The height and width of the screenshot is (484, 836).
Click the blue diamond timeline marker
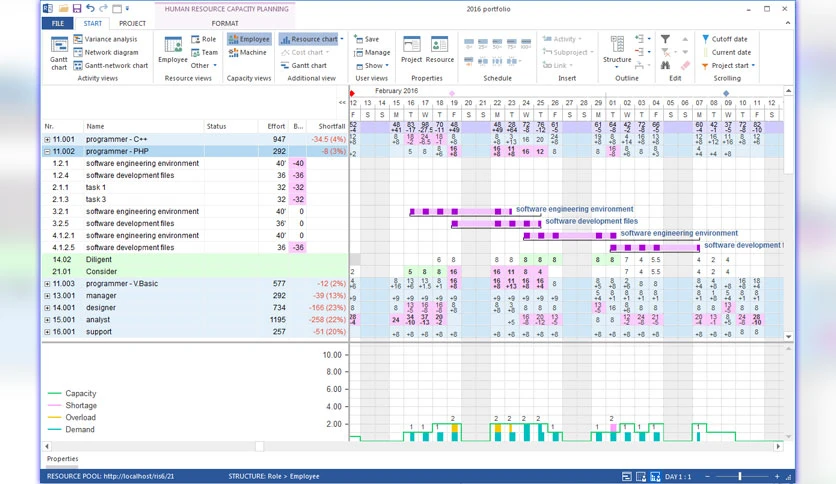[726, 93]
